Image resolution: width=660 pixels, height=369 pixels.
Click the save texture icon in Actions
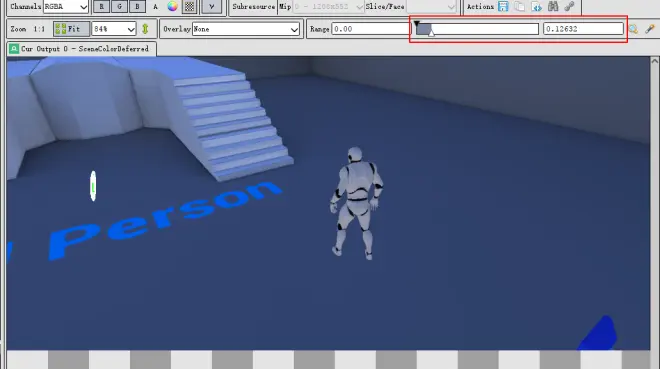tap(503, 6)
